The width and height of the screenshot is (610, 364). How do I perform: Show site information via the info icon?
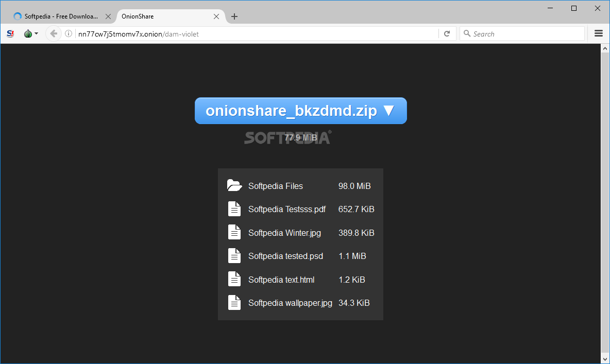[69, 34]
